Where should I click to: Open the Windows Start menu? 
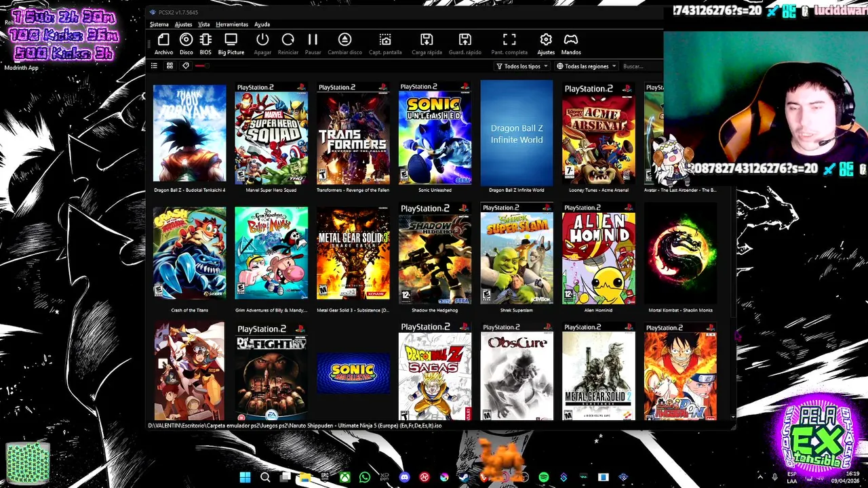point(245,478)
